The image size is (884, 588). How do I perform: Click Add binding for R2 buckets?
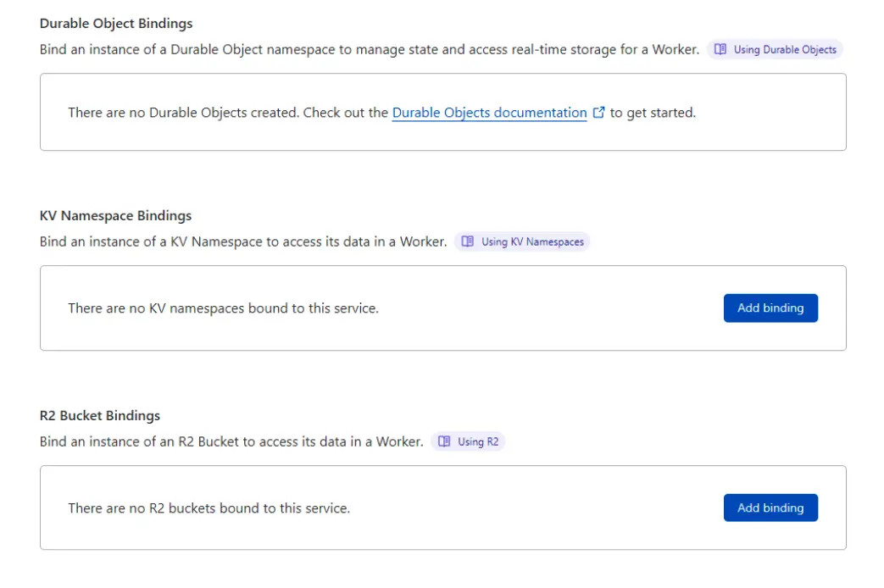(770, 508)
